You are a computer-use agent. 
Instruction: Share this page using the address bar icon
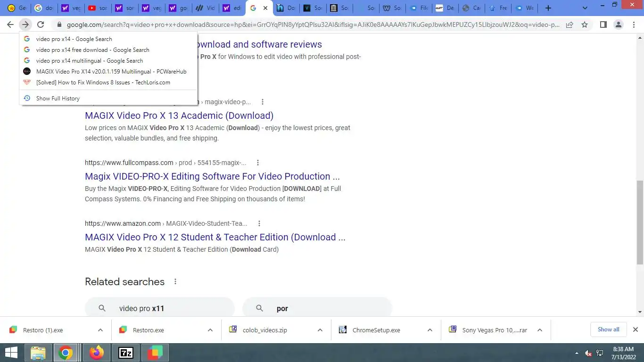pos(570,25)
